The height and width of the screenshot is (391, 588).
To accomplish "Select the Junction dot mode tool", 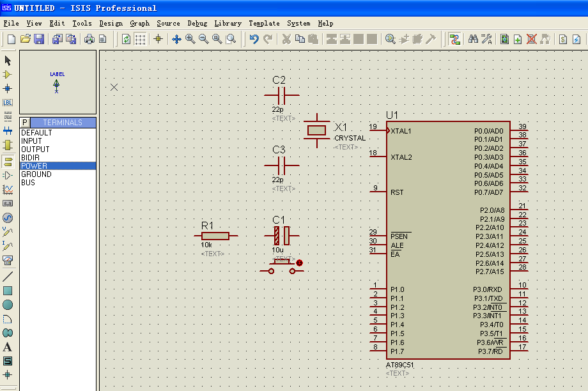I will (x=8, y=88).
